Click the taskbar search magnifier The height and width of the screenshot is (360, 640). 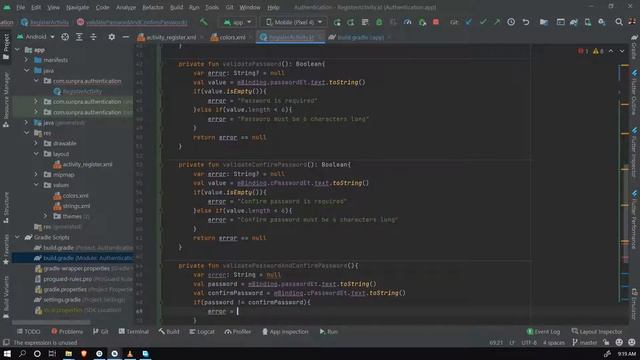(22, 353)
